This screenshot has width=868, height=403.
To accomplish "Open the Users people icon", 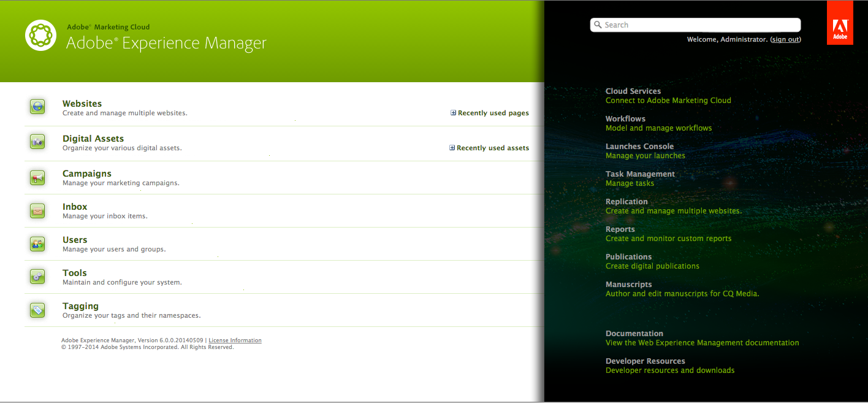I will tap(38, 244).
